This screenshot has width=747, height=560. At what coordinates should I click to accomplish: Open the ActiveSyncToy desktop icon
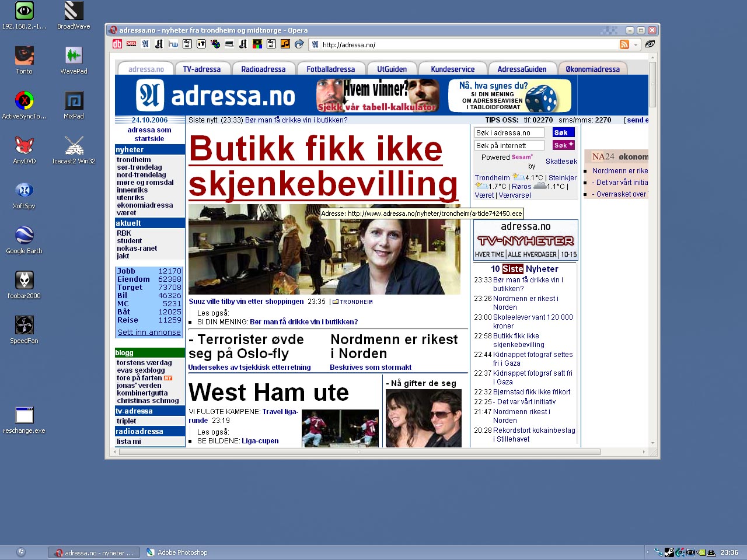click(24, 105)
